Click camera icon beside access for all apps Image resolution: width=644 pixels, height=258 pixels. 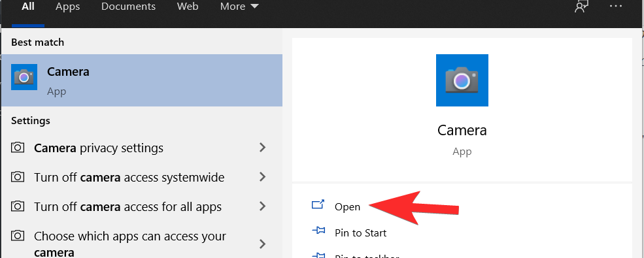point(17,206)
